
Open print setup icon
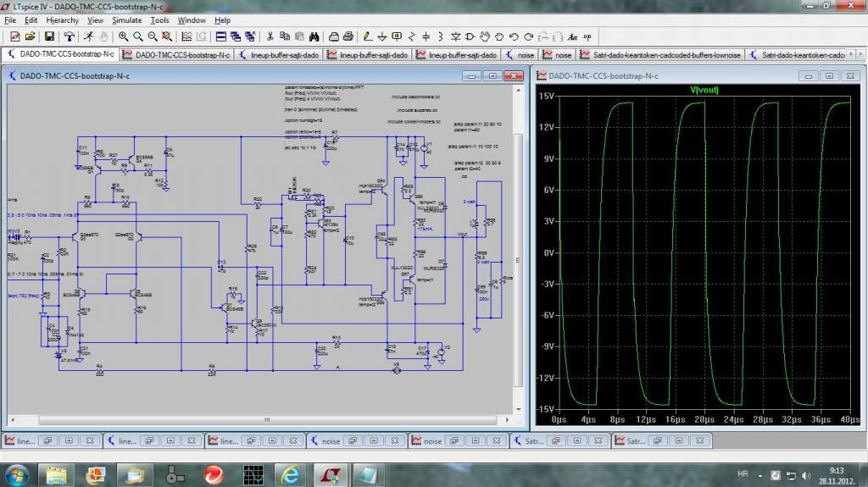333,36
